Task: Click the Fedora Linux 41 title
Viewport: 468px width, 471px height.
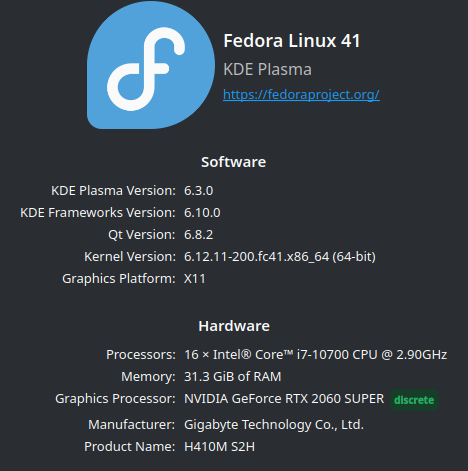Action: (x=292, y=41)
